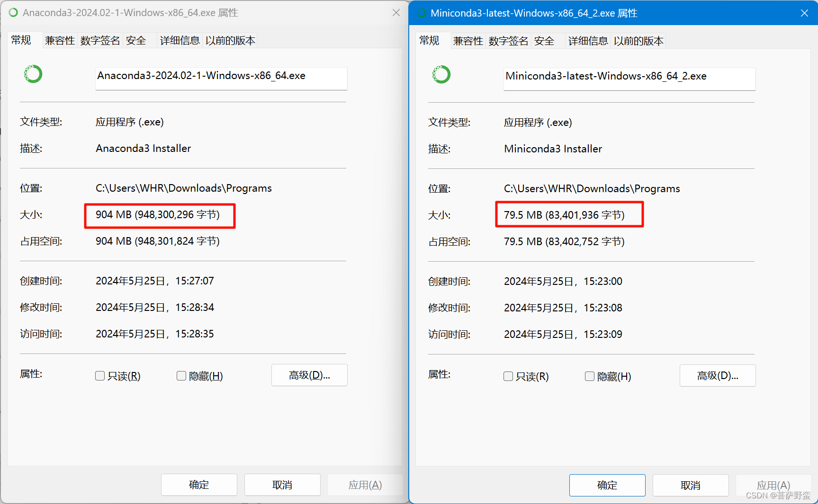The image size is (818, 504).
Task: Click the 79.5 MB (83,402,752 字节) disk usage value
Action: (x=564, y=242)
